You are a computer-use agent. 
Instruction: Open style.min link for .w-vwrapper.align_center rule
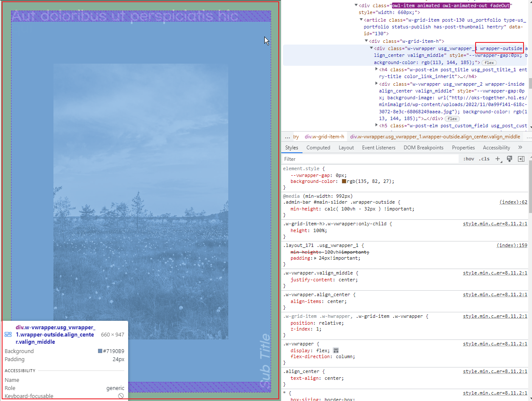(x=495, y=294)
